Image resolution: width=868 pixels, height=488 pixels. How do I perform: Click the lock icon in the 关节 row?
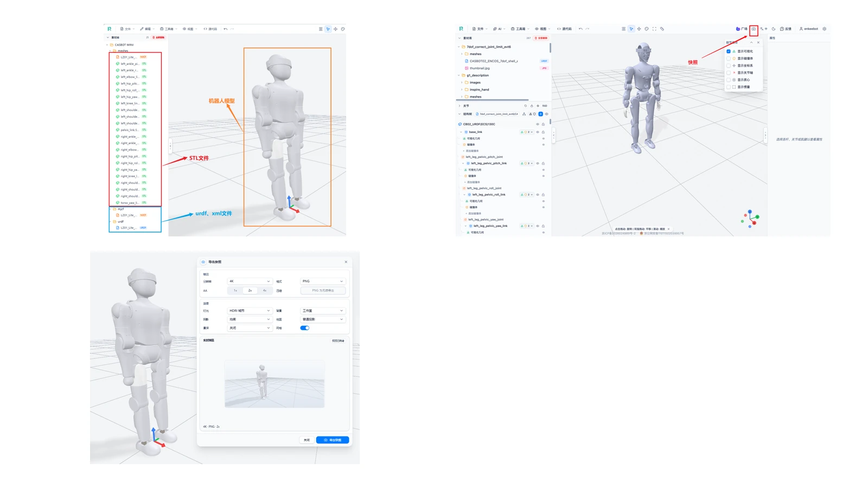tap(532, 106)
